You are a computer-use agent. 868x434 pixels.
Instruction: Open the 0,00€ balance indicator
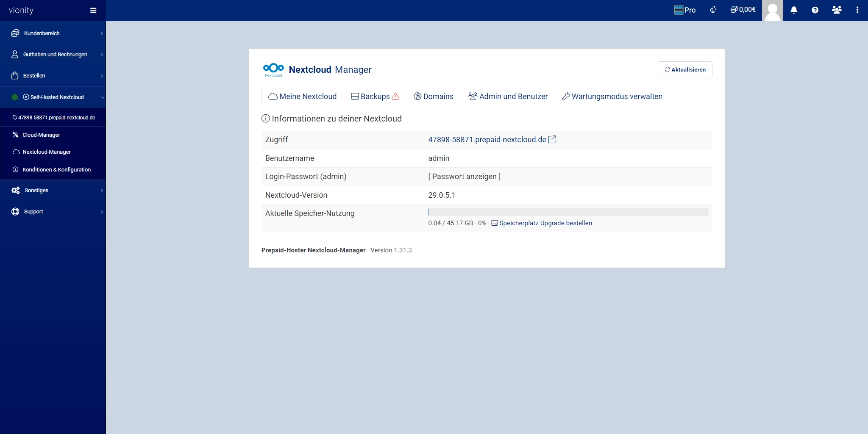click(x=743, y=10)
